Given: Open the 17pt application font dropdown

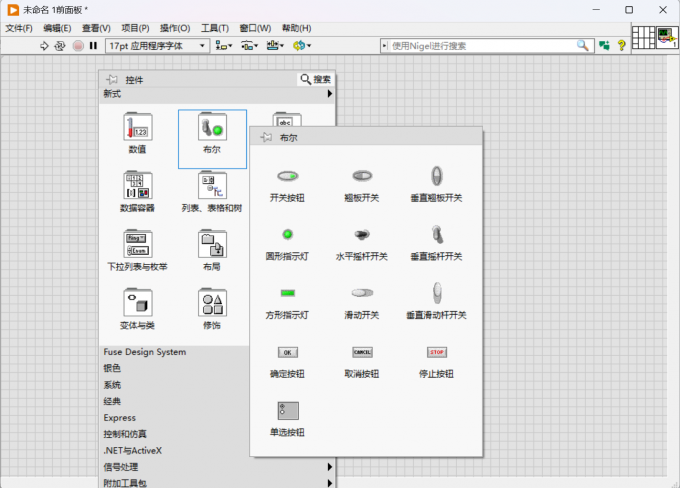Looking at the screenshot, I should coord(157,46).
